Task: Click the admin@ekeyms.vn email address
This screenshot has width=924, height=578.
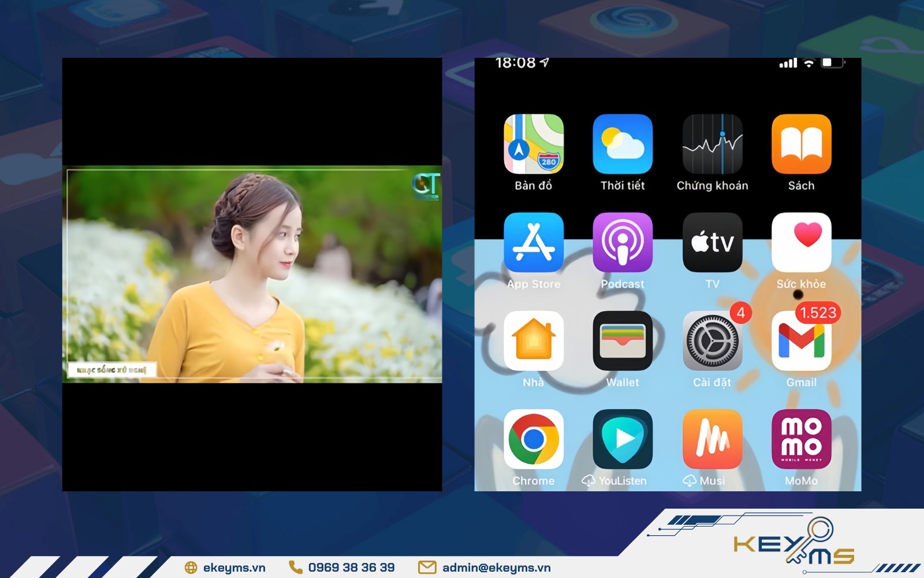Action: [x=497, y=568]
